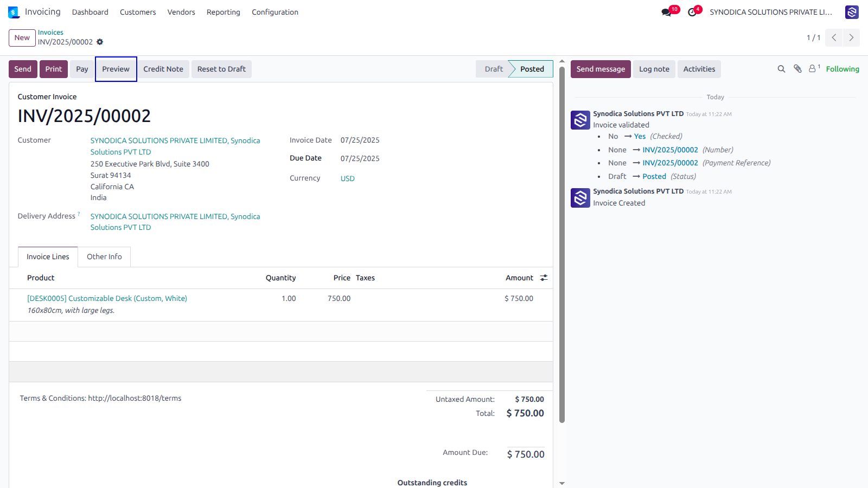The image size is (868, 488).
Task: Sort by the Quantity column header
Action: [280, 278]
